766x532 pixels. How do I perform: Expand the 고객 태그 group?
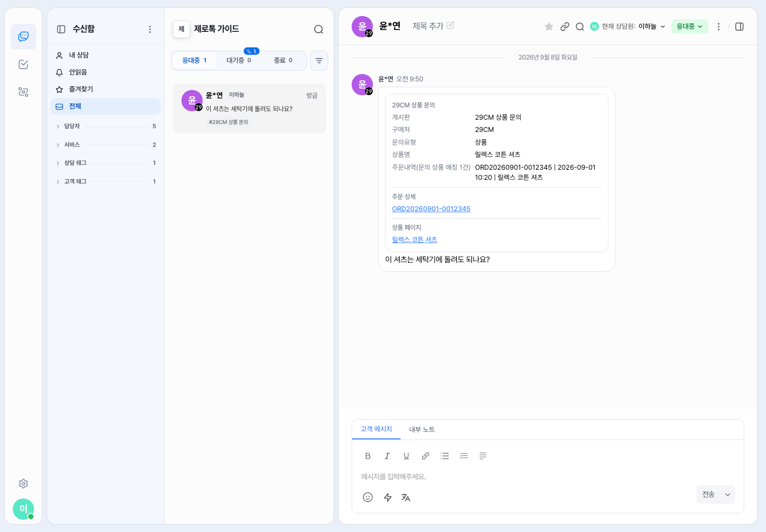106,181
